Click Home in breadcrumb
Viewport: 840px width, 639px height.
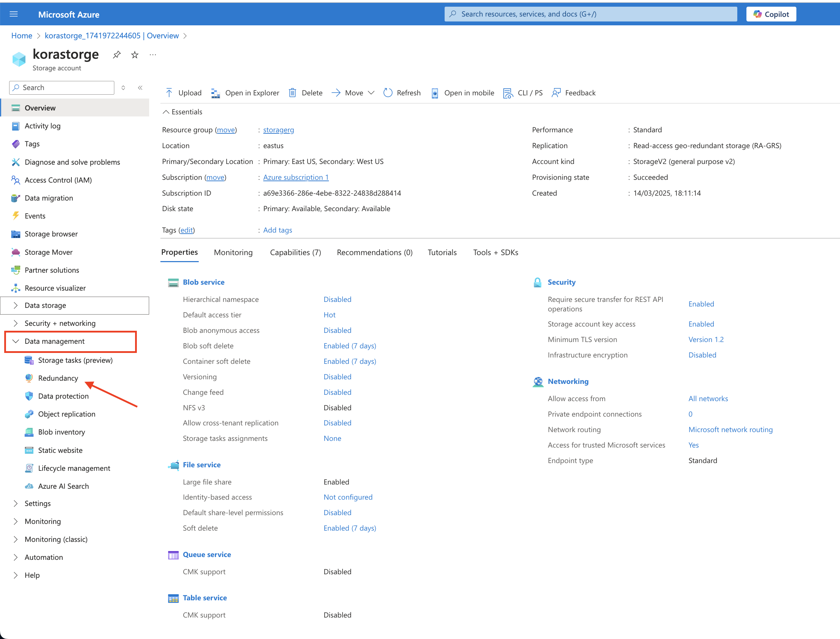(22, 36)
